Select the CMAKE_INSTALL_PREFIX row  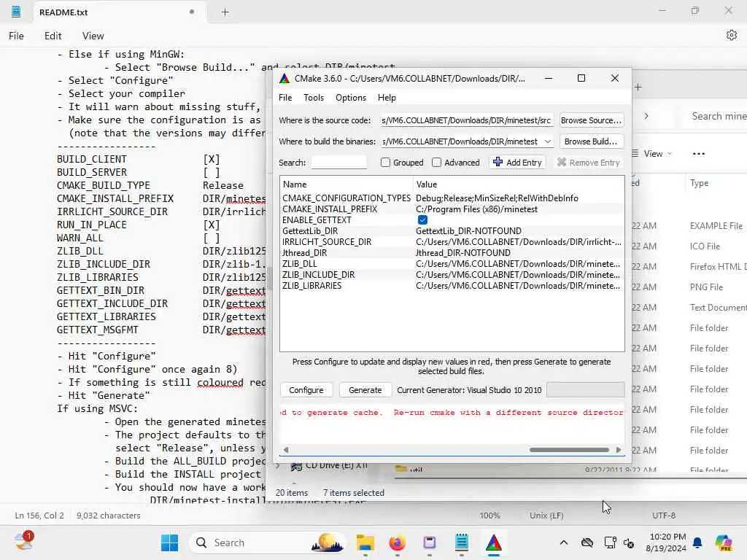pos(452,209)
